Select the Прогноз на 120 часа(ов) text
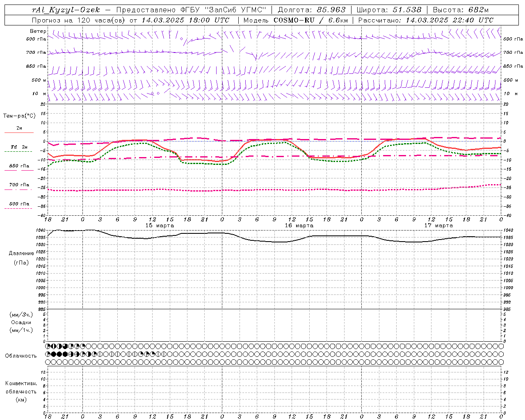 (x=79, y=20)
